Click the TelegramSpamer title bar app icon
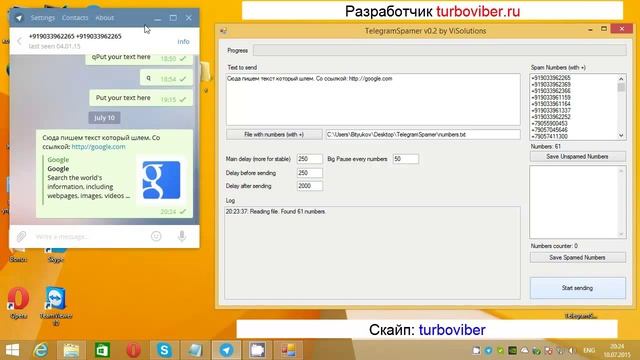This screenshot has height=360, width=640. click(x=223, y=31)
